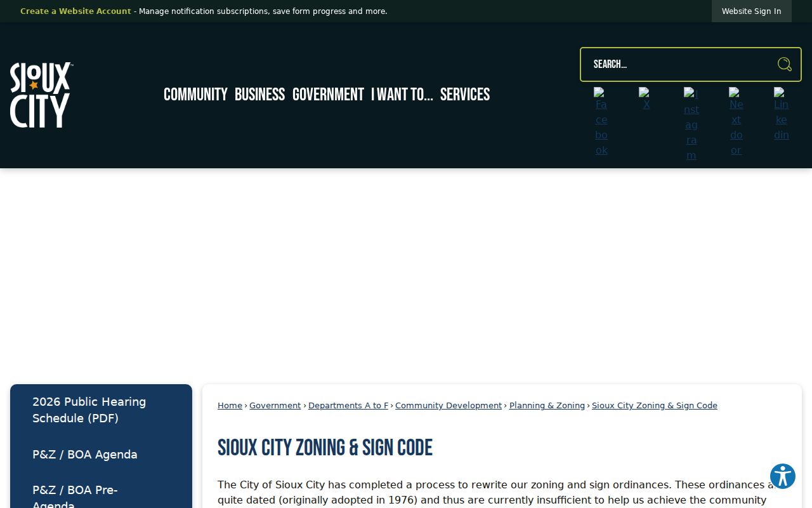The width and height of the screenshot is (812, 508).
Task: Click the search magnifier icon
Action: tap(785, 64)
